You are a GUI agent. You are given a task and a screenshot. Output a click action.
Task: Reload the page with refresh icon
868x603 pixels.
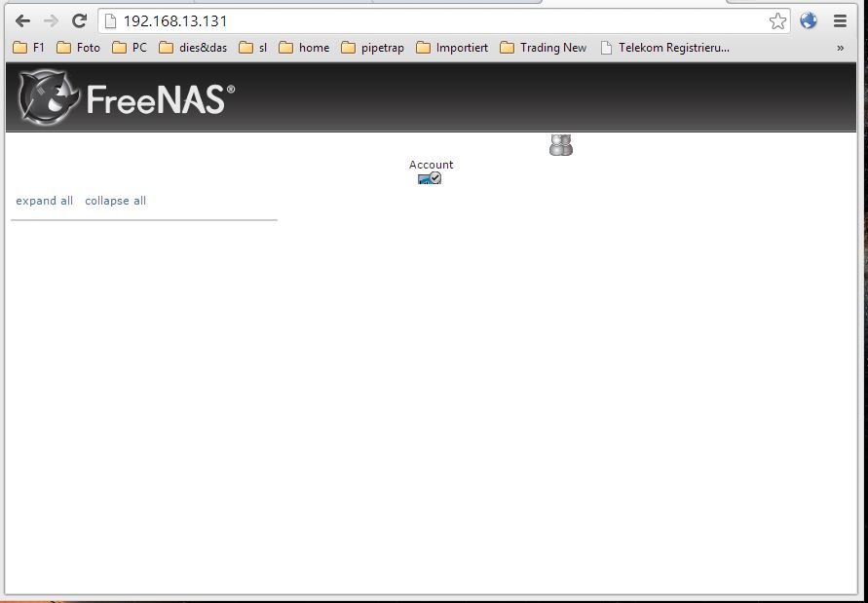(80, 21)
